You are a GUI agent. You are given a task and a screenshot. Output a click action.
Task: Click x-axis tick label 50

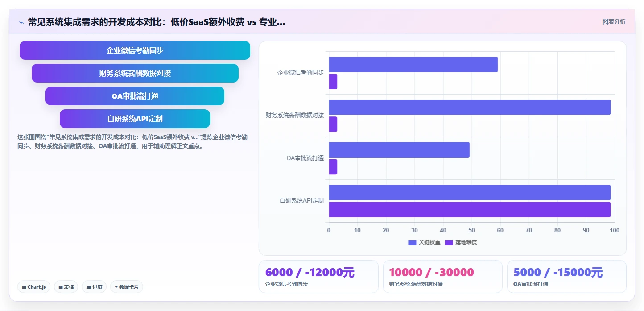(x=471, y=230)
